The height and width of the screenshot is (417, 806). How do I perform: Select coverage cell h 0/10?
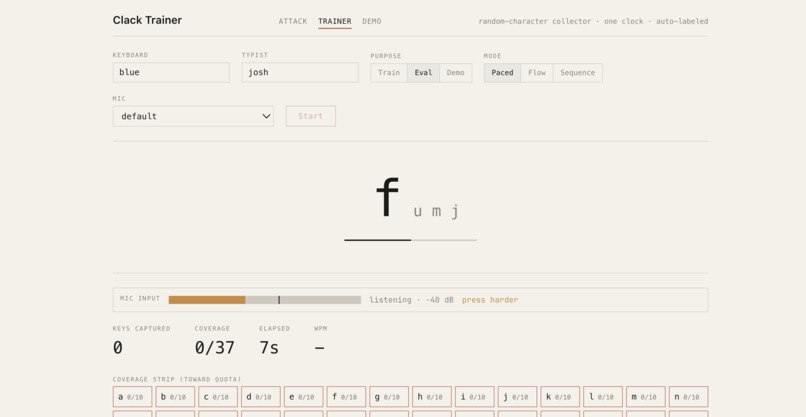click(432, 397)
